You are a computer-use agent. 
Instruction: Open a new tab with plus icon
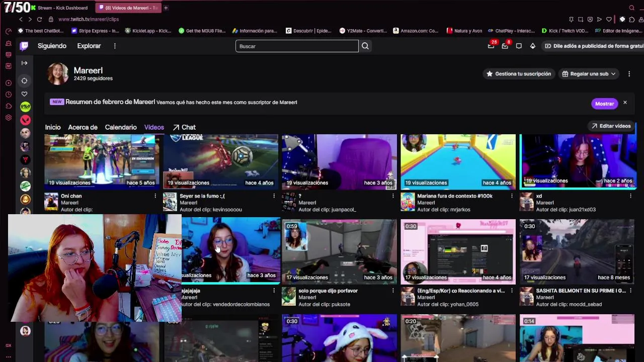(x=166, y=8)
